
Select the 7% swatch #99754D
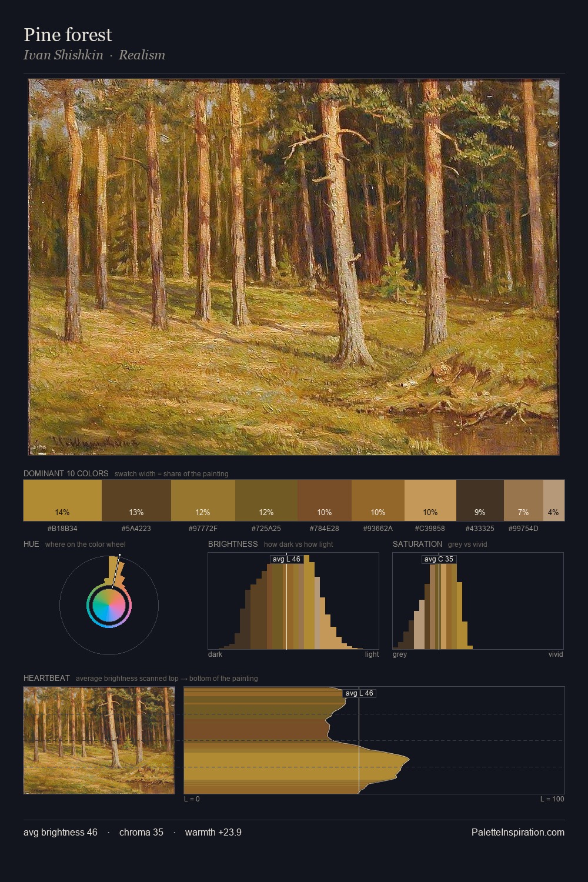[523, 500]
